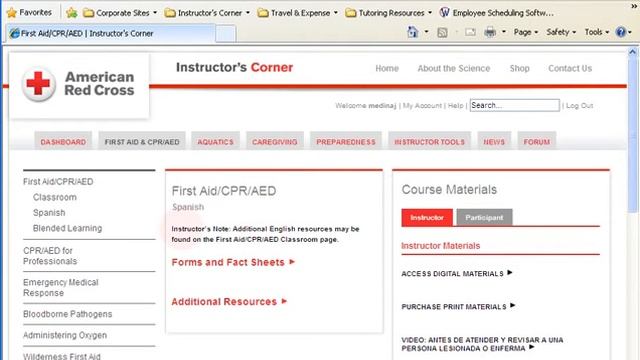The height and width of the screenshot is (360, 640).
Task: Click the Log Out link
Action: [x=579, y=106]
